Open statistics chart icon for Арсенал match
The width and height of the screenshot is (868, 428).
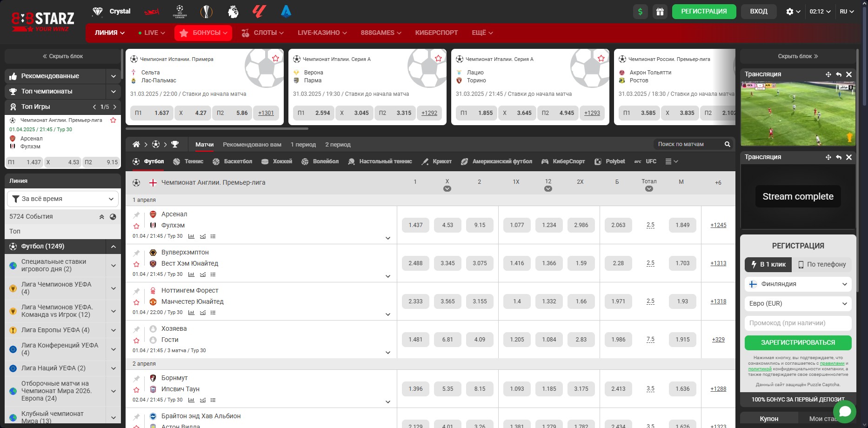click(x=191, y=236)
